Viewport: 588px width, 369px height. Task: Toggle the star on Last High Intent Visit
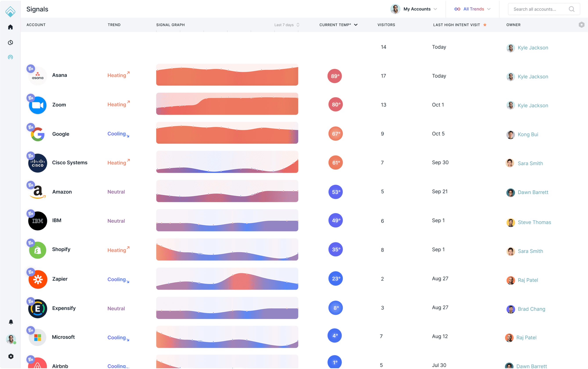(x=485, y=25)
